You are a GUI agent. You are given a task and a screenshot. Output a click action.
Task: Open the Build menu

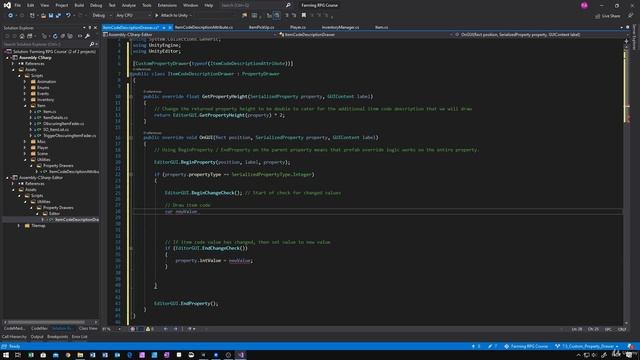(x=79, y=5)
